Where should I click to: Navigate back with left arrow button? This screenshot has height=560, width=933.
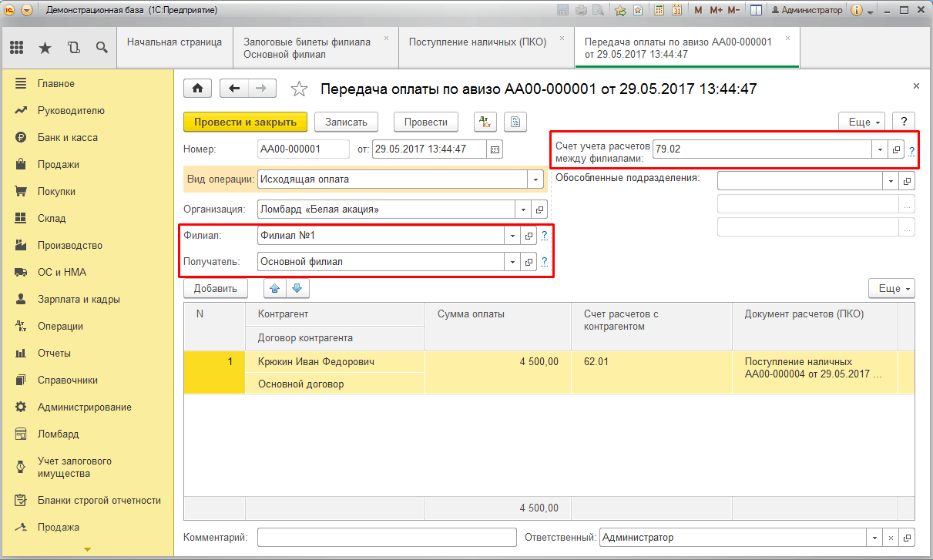(234, 89)
